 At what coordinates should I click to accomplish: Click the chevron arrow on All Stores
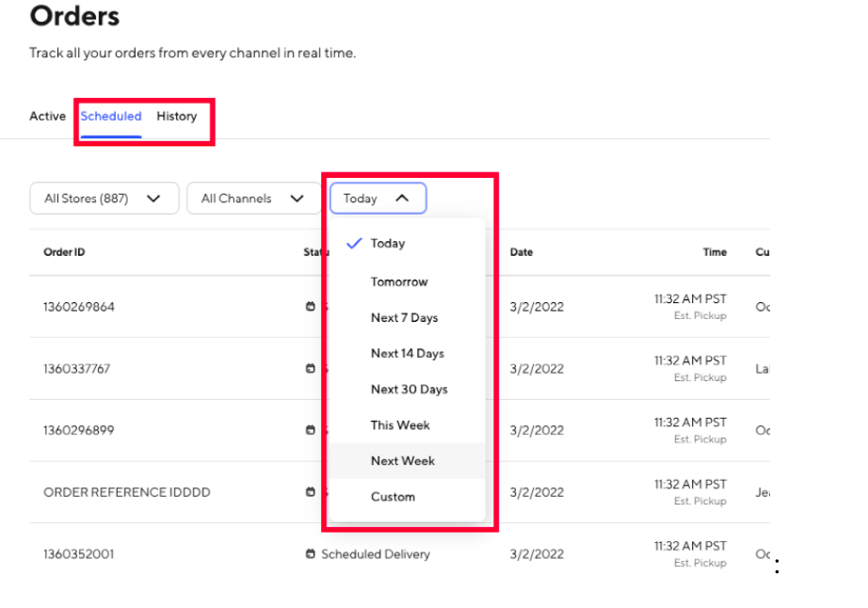pos(154,199)
